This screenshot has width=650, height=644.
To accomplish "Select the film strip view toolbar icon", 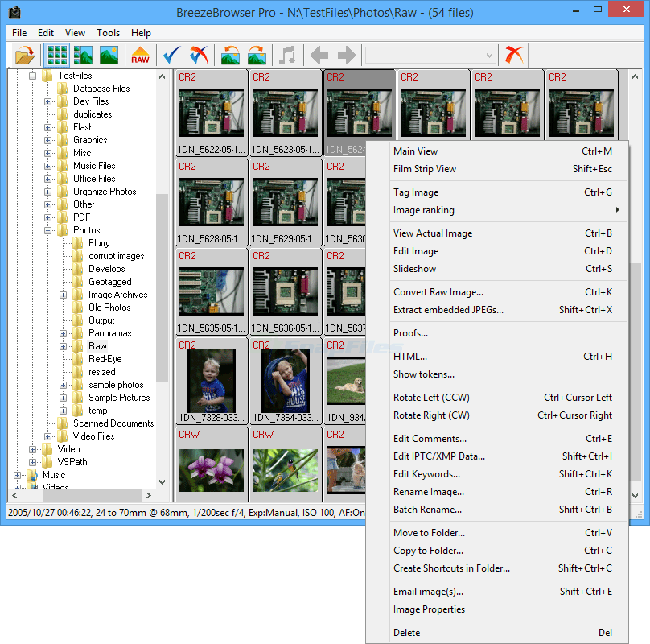I will pos(83,55).
